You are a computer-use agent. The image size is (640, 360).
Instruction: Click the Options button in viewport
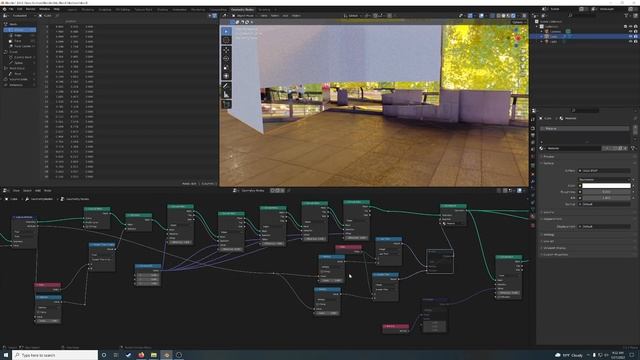(x=518, y=22)
